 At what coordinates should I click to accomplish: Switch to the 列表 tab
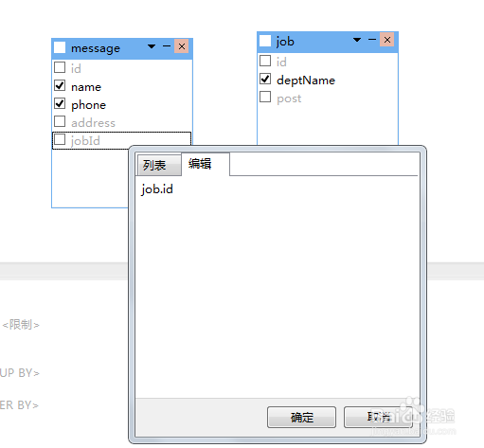[x=159, y=165]
